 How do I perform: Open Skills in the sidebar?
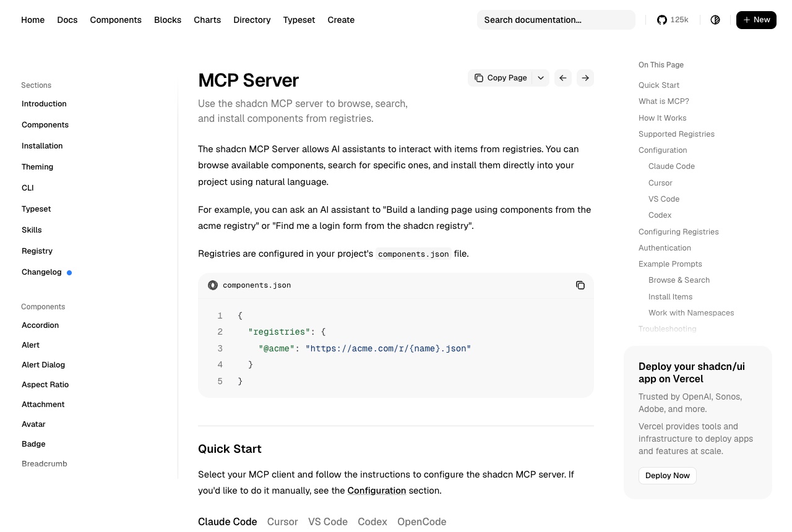coord(32,230)
